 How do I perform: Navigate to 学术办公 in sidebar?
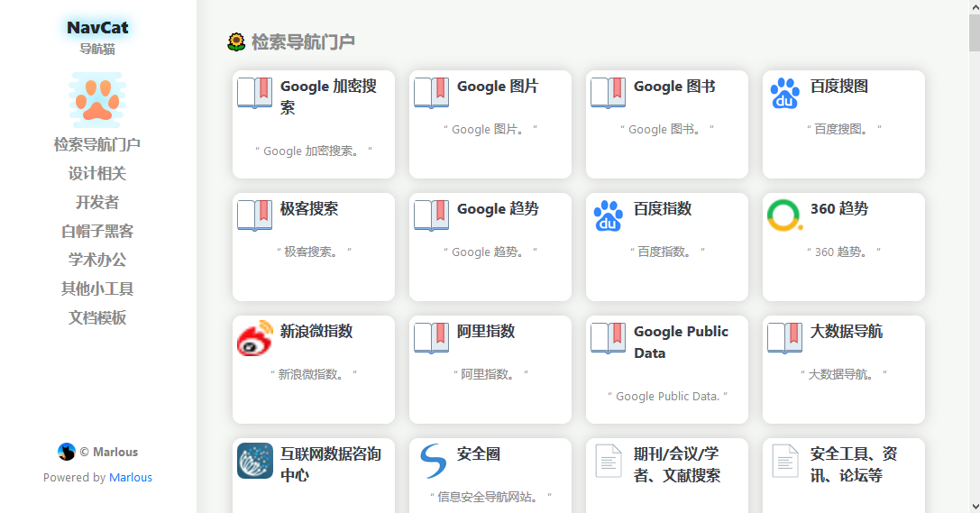[97, 260]
